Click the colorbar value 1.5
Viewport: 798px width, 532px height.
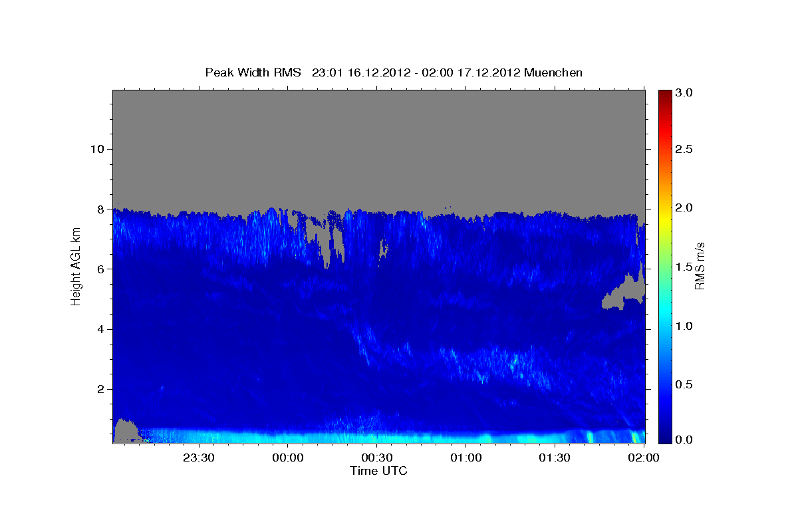pyautogui.click(x=684, y=267)
